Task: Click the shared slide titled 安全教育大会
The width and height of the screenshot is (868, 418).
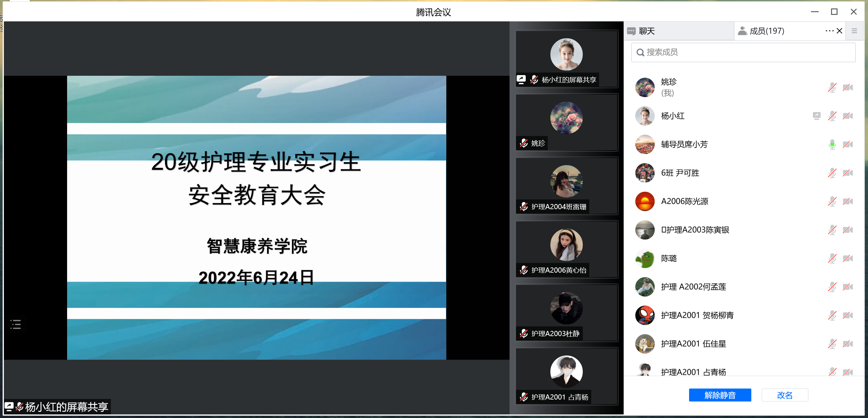Action: point(256,217)
